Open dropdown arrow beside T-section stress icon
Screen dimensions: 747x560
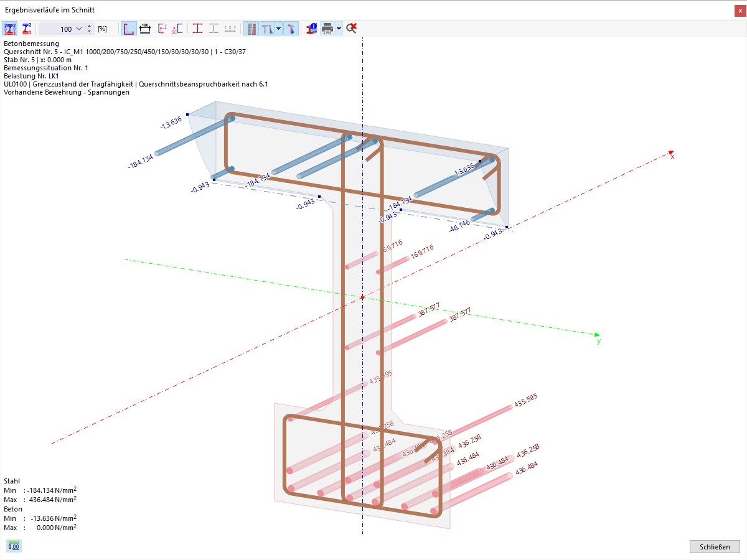point(278,29)
